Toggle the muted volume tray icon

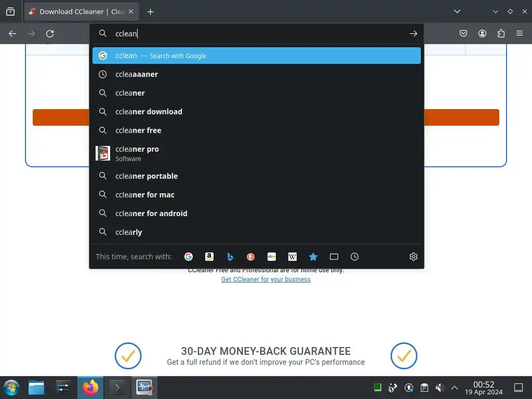(x=440, y=388)
